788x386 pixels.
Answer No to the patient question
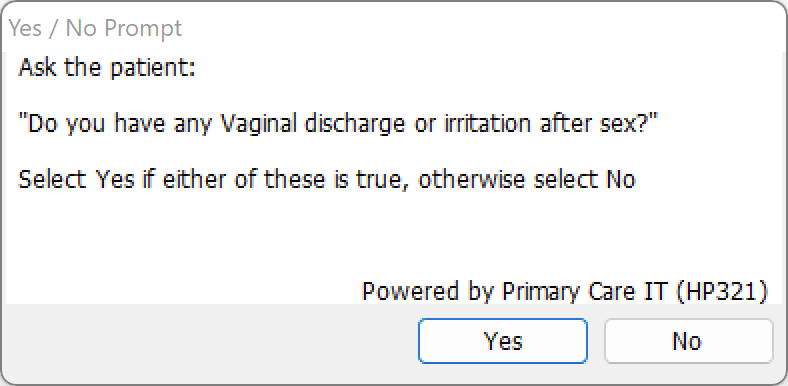(x=688, y=341)
